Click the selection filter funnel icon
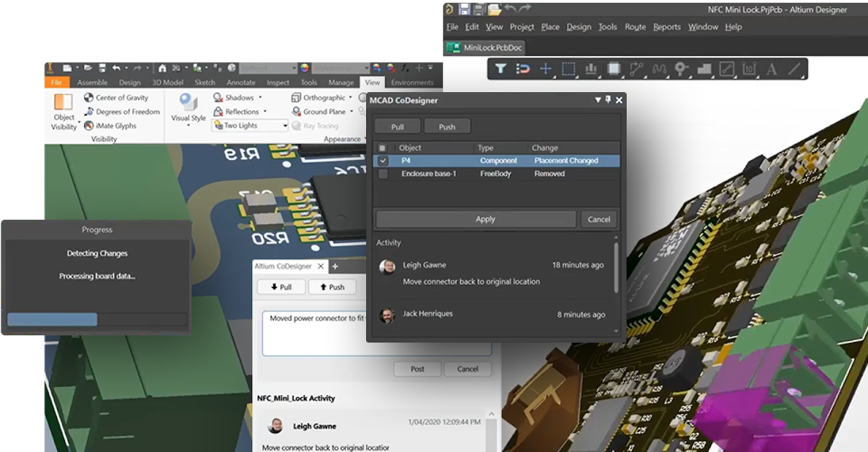The height and width of the screenshot is (452, 868). click(x=501, y=69)
